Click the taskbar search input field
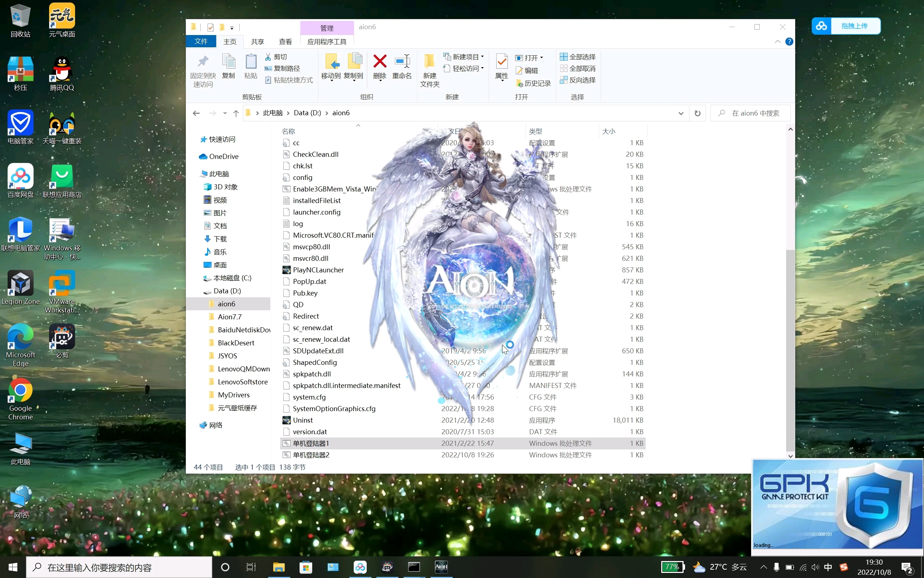The width and height of the screenshot is (924, 578). (119, 567)
